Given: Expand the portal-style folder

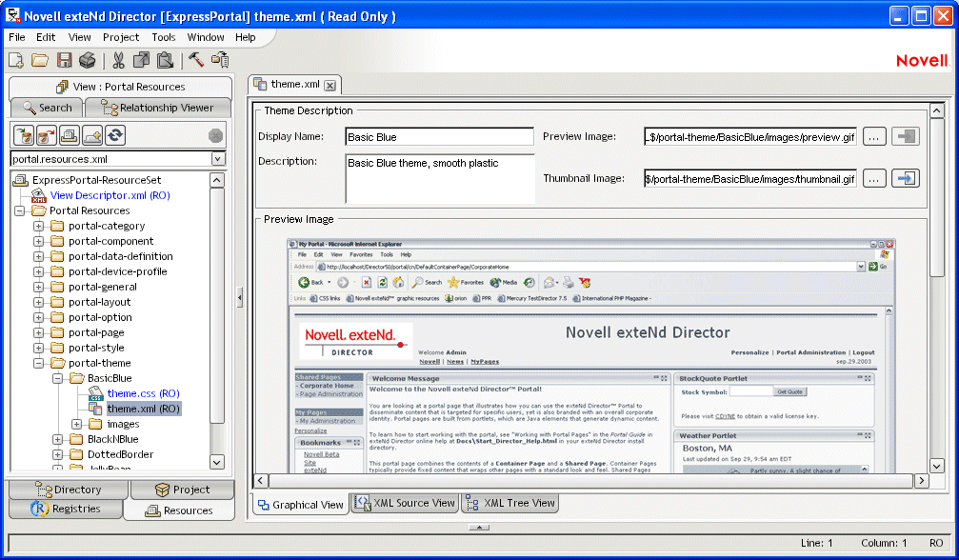Looking at the screenshot, I should point(38,348).
